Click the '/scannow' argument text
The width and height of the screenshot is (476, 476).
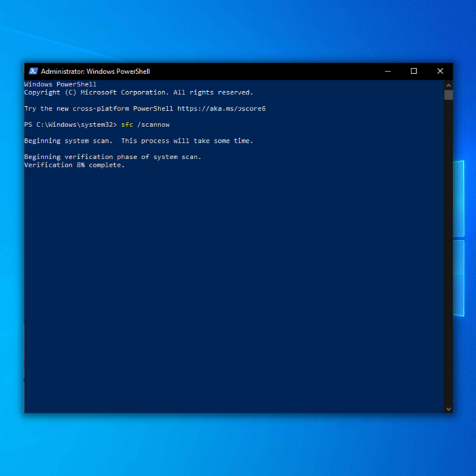153,124
